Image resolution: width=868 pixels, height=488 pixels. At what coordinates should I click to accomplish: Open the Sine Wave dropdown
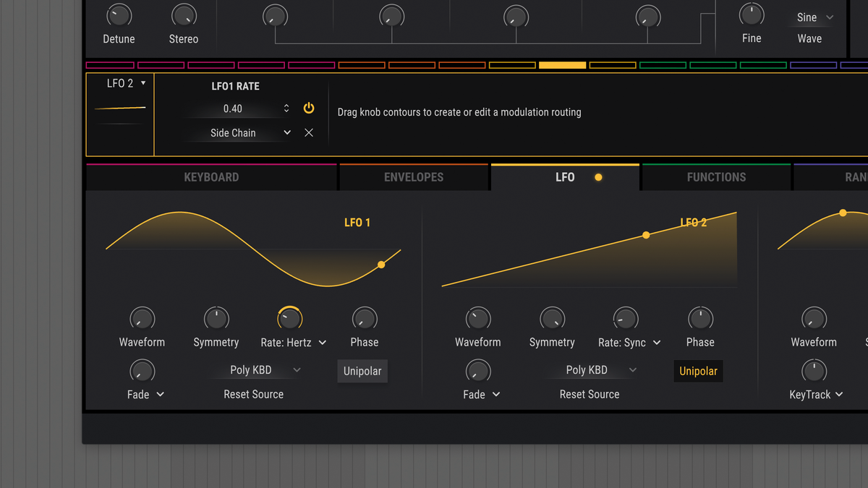coord(810,16)
